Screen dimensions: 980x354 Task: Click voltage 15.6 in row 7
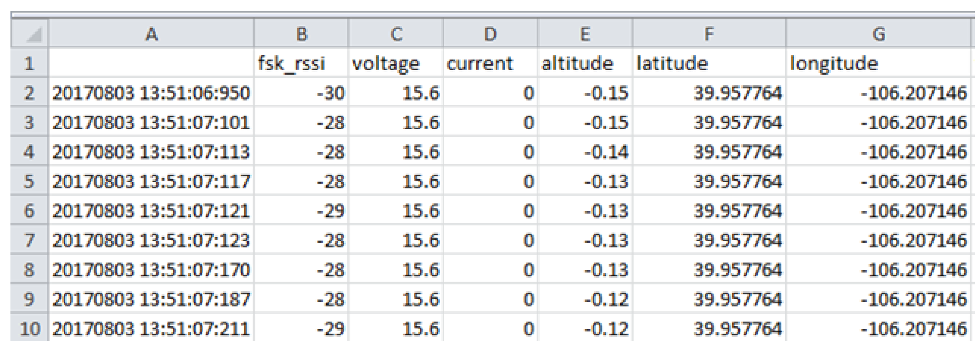tap(396, 240)
